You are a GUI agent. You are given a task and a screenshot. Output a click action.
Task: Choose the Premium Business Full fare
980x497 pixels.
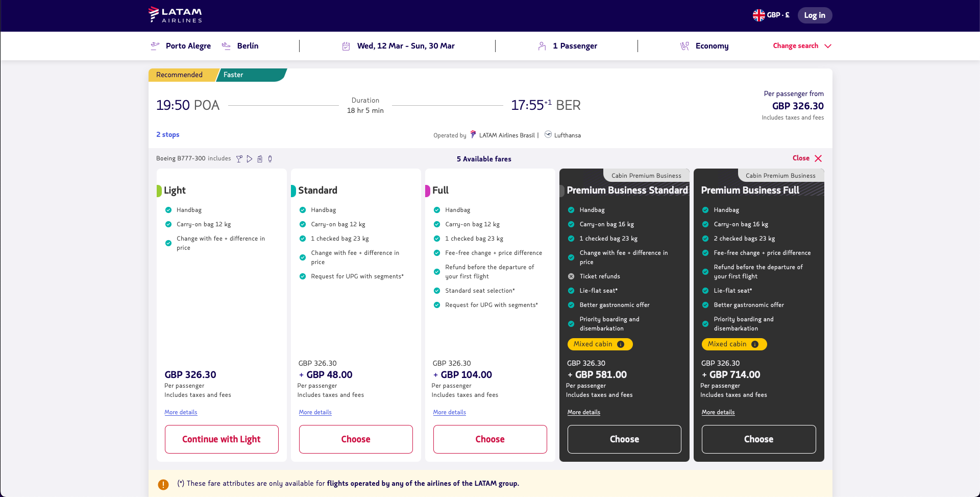[758, 439]
